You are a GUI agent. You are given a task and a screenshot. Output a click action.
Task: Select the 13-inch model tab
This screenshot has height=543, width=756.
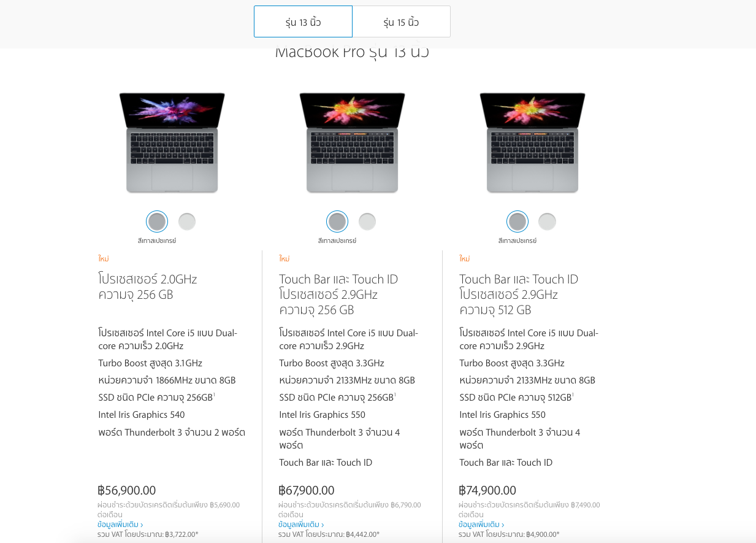coord(303,22)
